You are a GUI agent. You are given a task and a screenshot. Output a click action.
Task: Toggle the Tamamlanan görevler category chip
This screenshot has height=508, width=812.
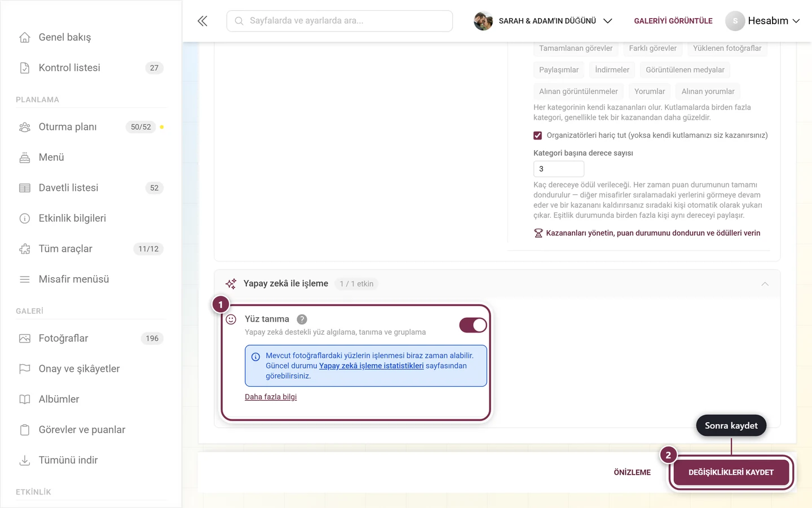click(576, 49)
